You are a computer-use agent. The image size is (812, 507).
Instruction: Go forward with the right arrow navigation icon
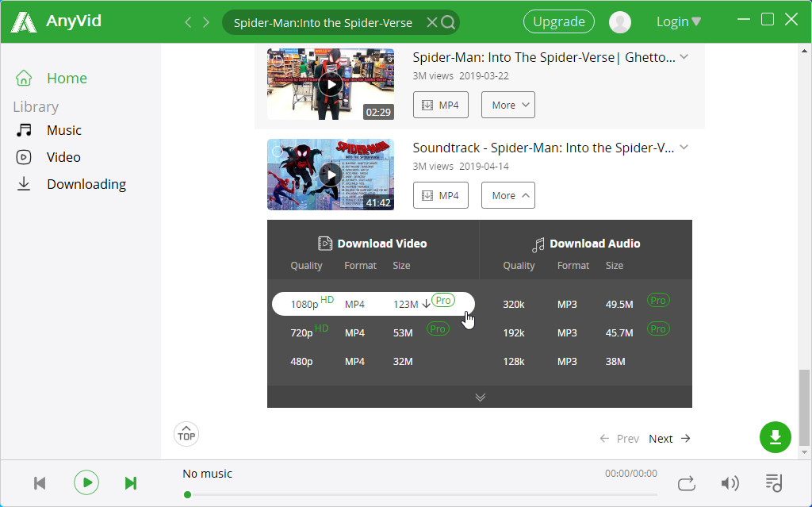(x=206, y=22)
